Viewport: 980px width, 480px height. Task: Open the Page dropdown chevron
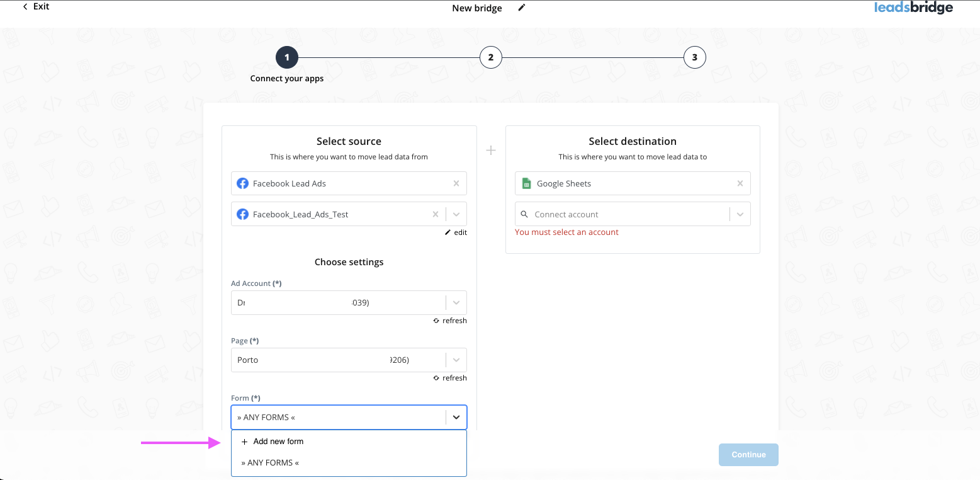(x=456, y=360)
